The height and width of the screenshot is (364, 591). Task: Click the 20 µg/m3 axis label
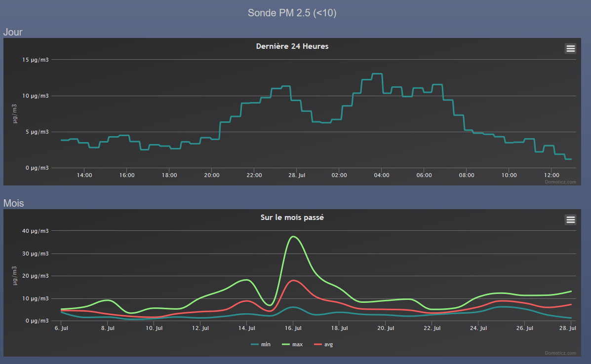[x=36, y=276]
